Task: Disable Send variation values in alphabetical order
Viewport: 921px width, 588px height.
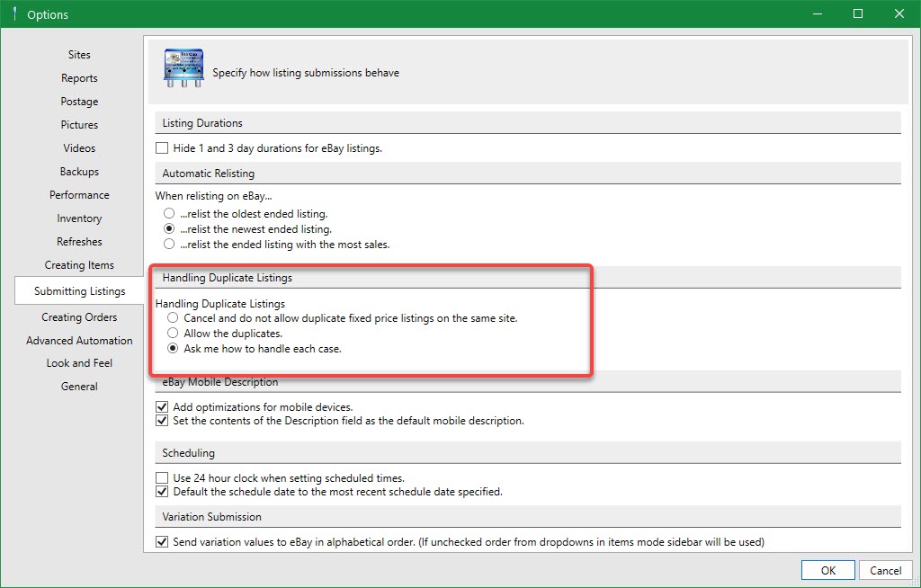Action: (x=162, y=541)
